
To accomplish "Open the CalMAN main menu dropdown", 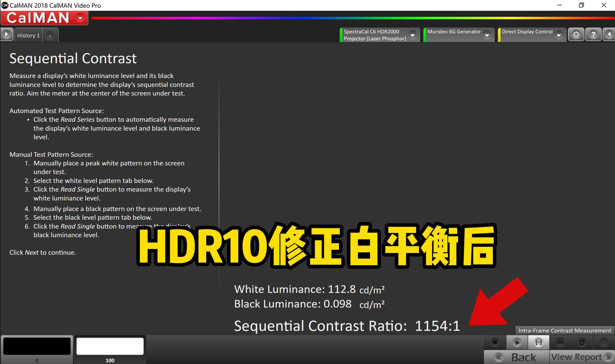I will (x=80, y=18).
